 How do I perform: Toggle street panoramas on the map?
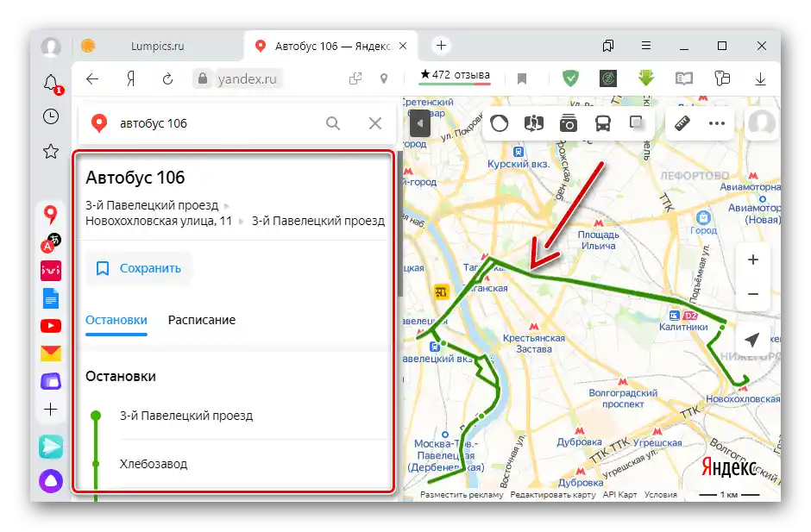[534, 123]
